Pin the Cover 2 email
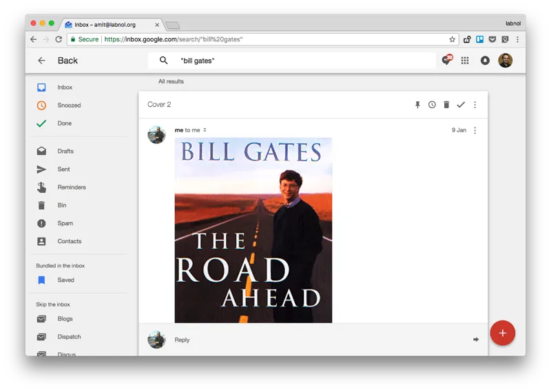The height and width of the screenshot is (392, 551). point(417,105)
